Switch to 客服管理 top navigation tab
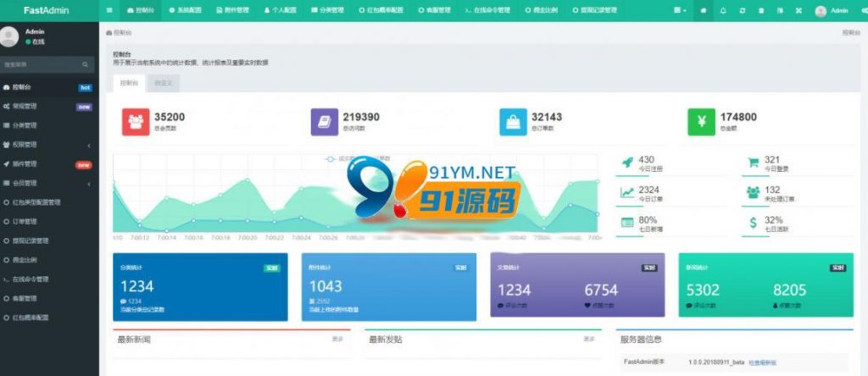 (x=434, y=10)
